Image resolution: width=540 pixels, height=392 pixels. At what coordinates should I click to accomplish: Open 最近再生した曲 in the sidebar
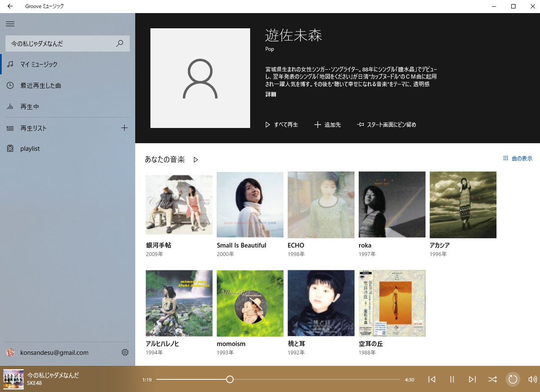pyautogui.click(x=67, y=86)
